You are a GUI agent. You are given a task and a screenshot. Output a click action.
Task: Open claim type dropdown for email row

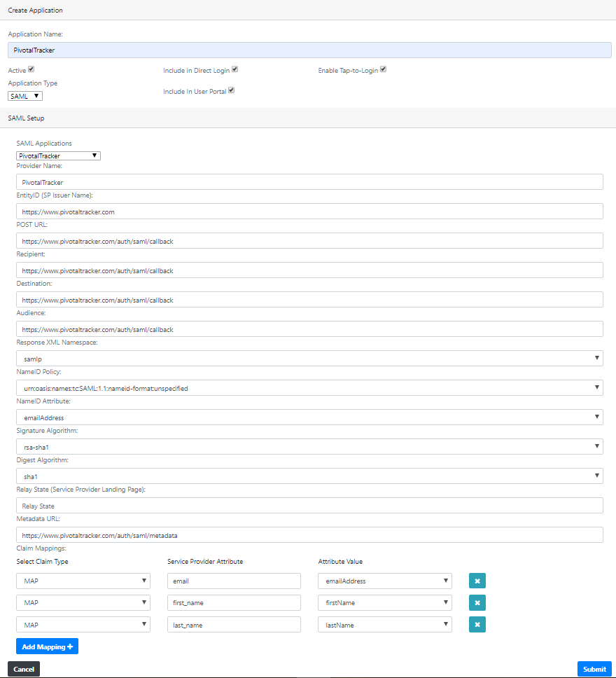click(83, 581)
